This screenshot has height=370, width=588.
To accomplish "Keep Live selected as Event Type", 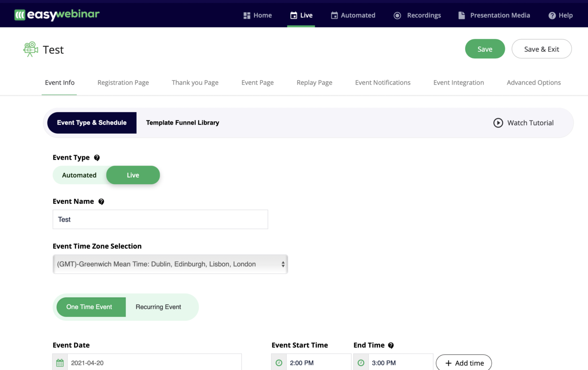I will pyautogui.click(x=133, y=175).
